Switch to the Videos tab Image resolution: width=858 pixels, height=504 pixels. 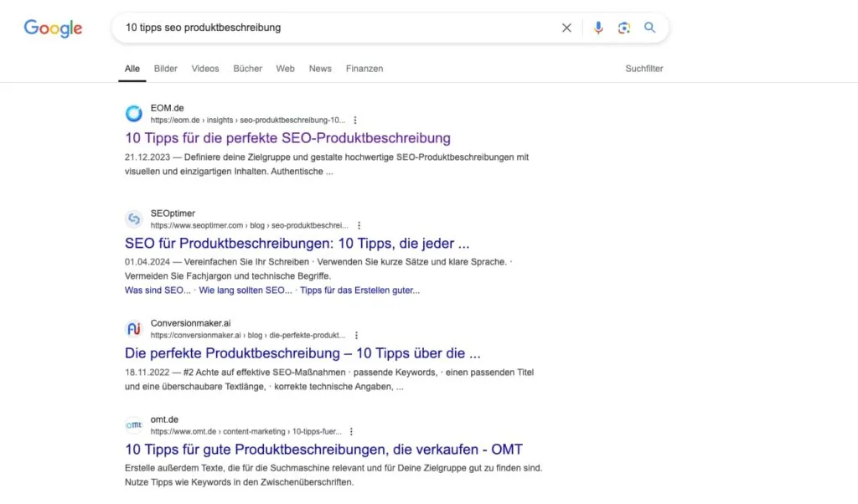[205, 69]
